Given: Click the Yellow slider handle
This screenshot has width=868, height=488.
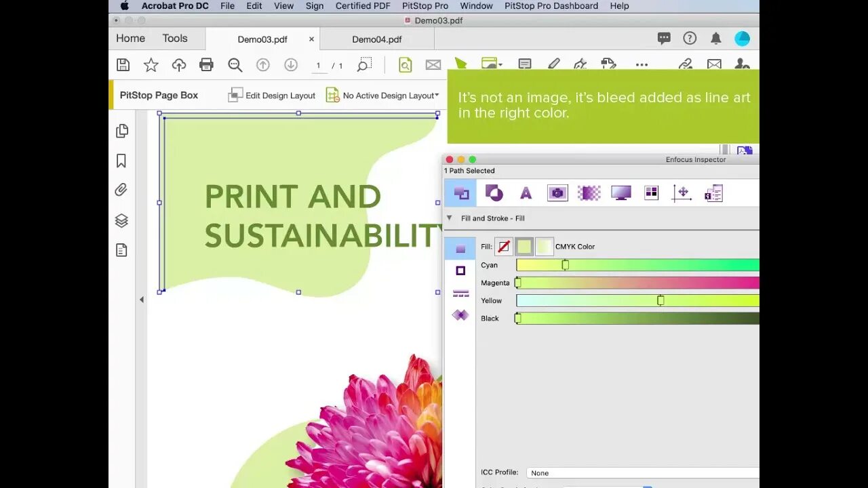Looking at the screenshot, I should [x=660, y=300].
